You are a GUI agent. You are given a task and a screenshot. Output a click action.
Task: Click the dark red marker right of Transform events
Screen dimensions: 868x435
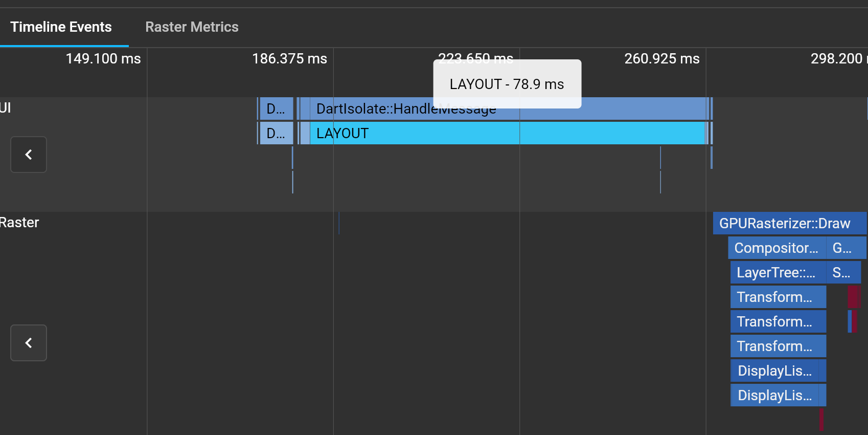coord(853,296)
